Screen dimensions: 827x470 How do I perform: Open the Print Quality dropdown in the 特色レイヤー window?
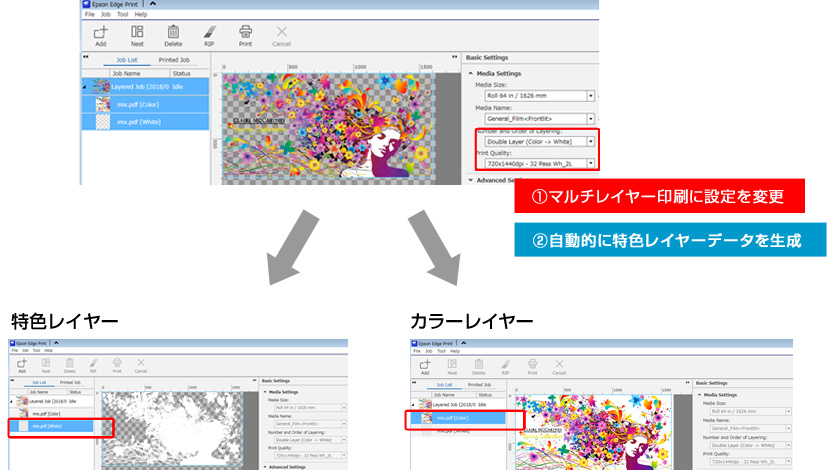click(344, 455)
